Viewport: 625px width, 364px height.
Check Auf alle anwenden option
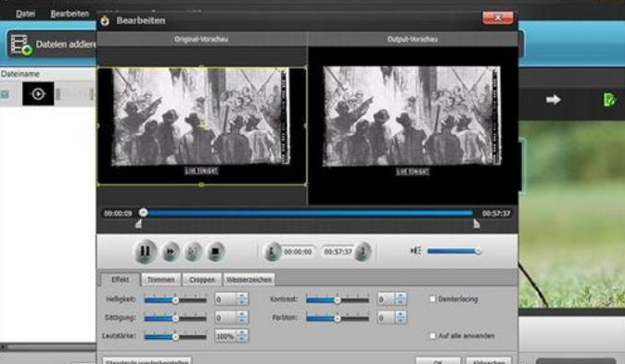coord(432,335)
